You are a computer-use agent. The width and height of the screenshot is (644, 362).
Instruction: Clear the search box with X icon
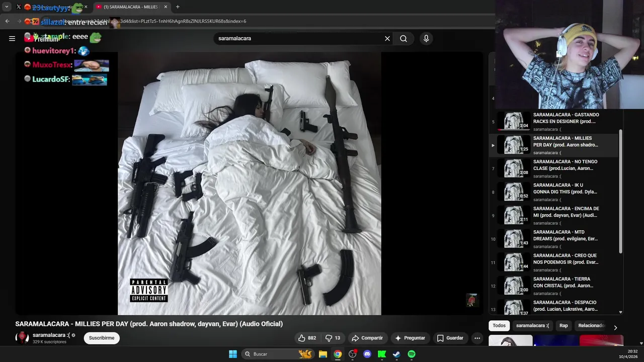(387, 38)
